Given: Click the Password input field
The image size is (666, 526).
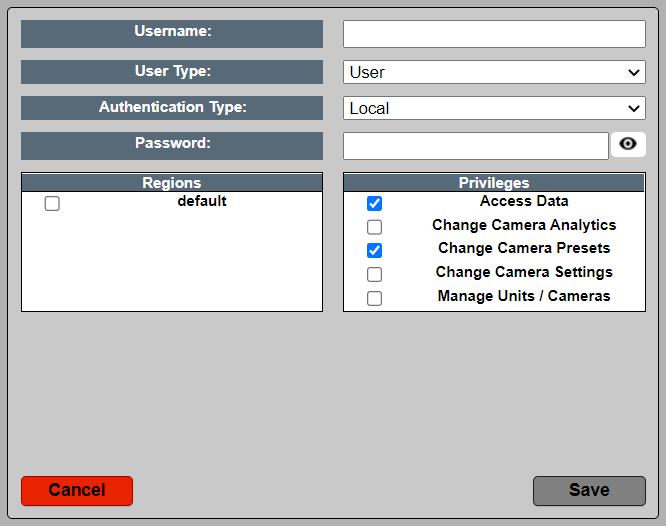Looking at the screenshot, I should coord(476,146).
